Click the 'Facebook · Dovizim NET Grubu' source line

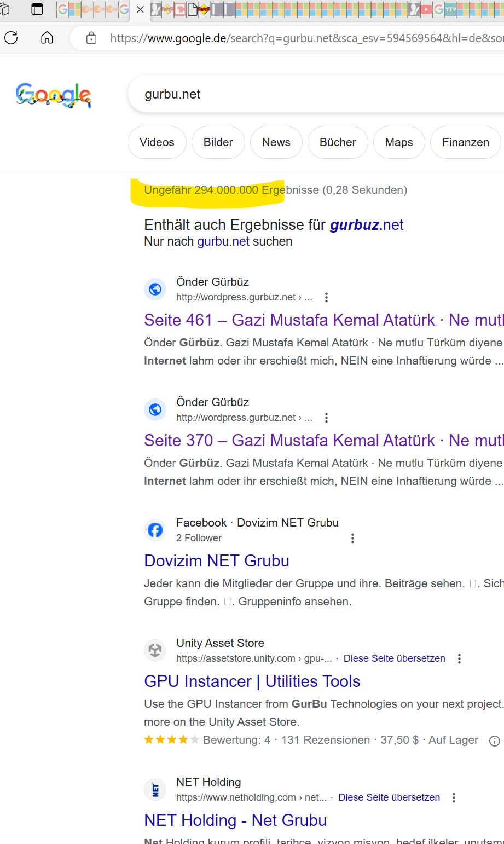[257, 523]
